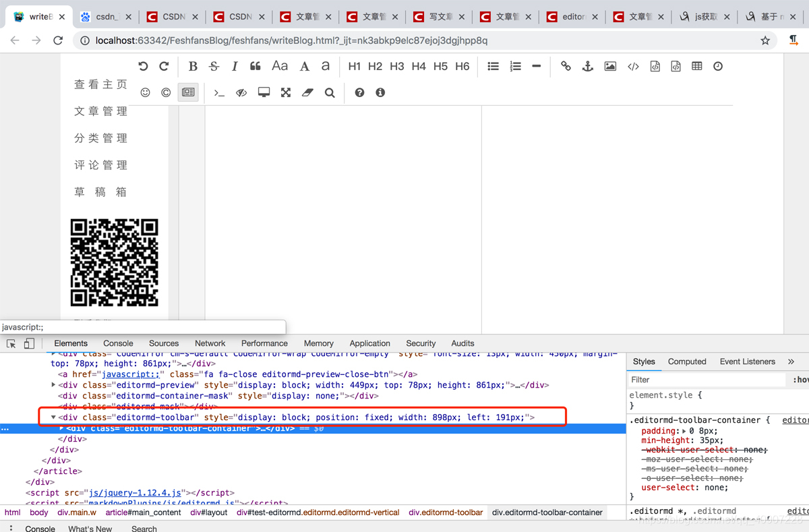The height and width of the screenshot is (532, 809).
Task: Switch to the Sources tab
Action: pyautogui.click(x=164, y=343)
